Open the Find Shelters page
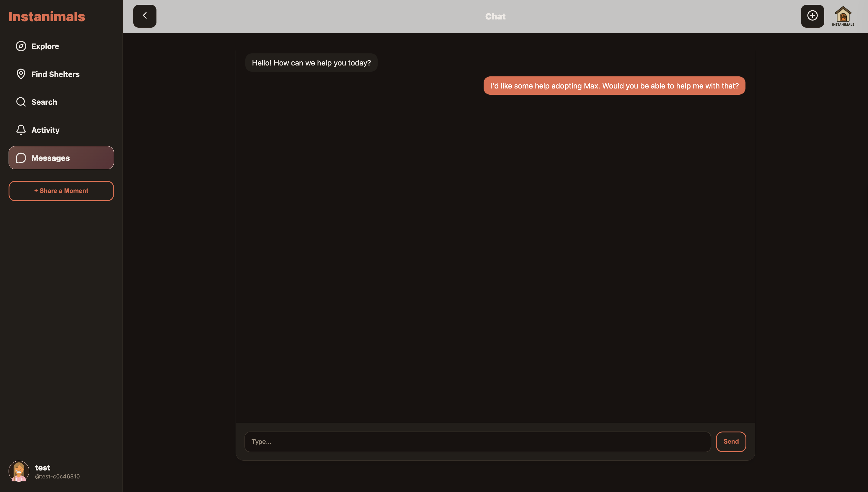868x492 pixels. click(x=56, y=74)
